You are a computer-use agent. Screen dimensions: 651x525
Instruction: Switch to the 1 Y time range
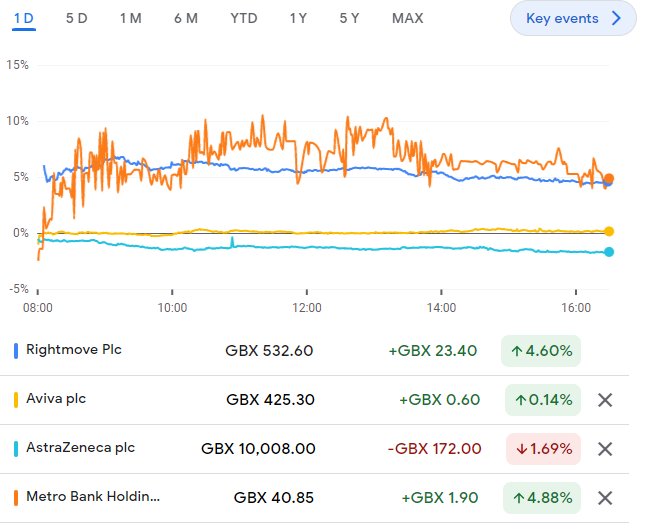tap(298, 19)
